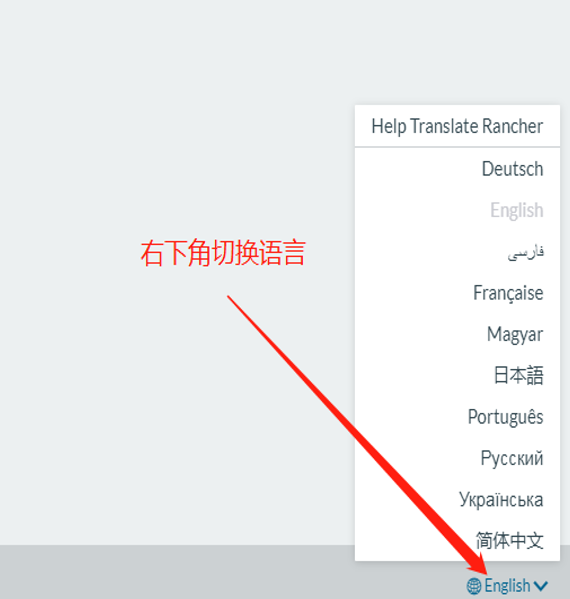Open the English language selector in footer
This screenshot has height=599, width=570.
(507, 586)
